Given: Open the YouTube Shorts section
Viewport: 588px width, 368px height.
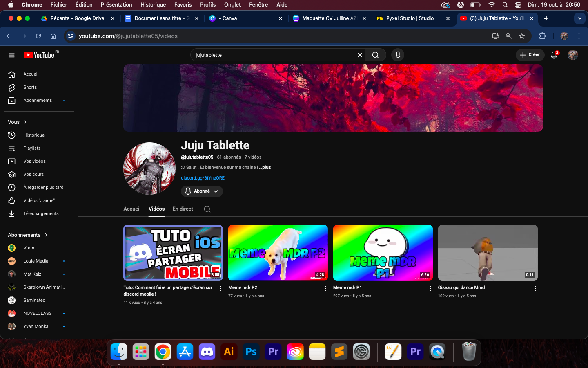Looking at the screenshot, I should tap(30, 87).
